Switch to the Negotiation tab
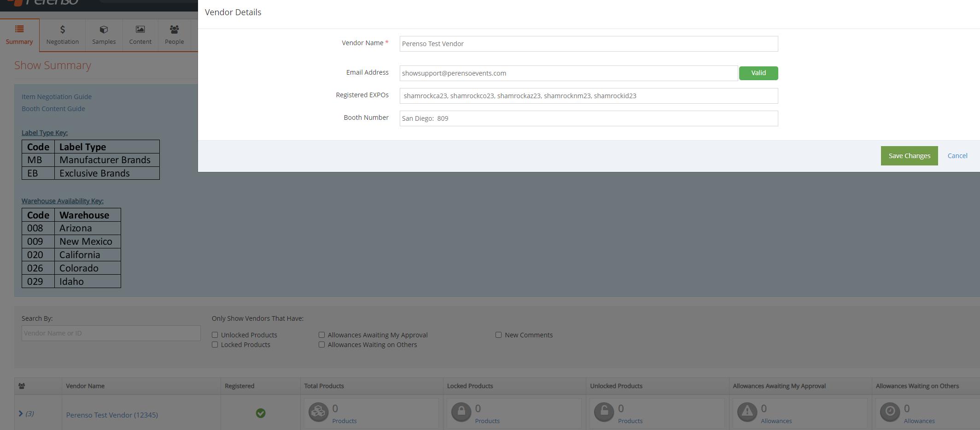980x430 pixels. pyautogui.click(x=63, y=35)
